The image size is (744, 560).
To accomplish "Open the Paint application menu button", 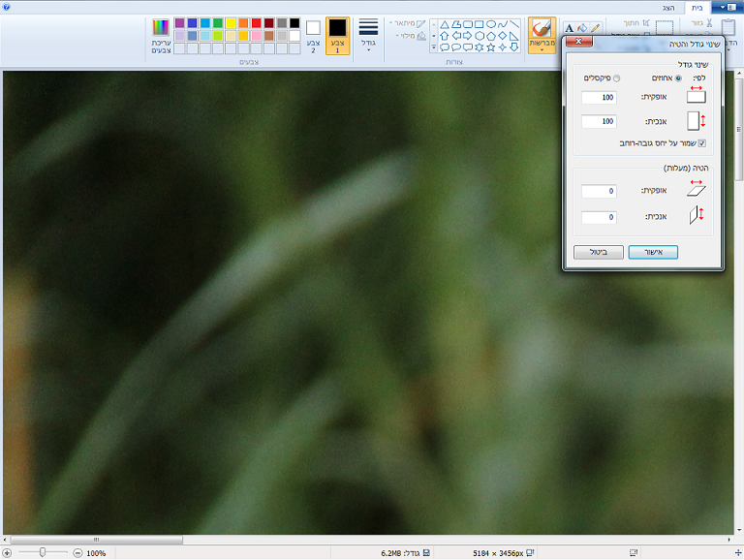I will point(727,7).
